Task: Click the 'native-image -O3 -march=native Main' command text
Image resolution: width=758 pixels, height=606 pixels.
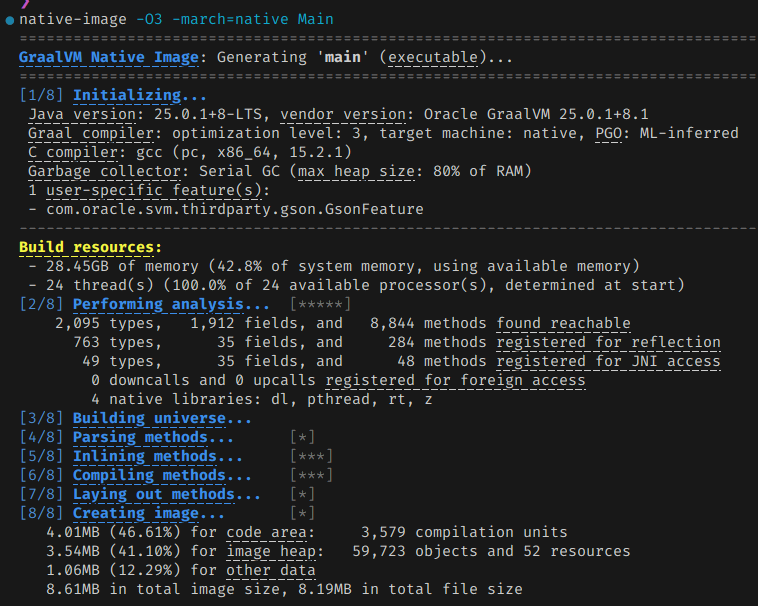Action: click(x=176, y=19)
